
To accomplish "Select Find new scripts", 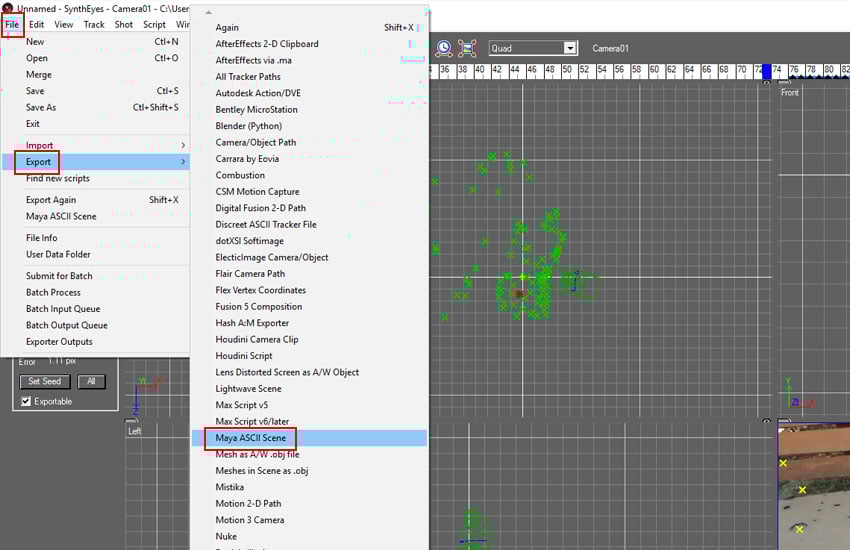I will click(96, 178).
